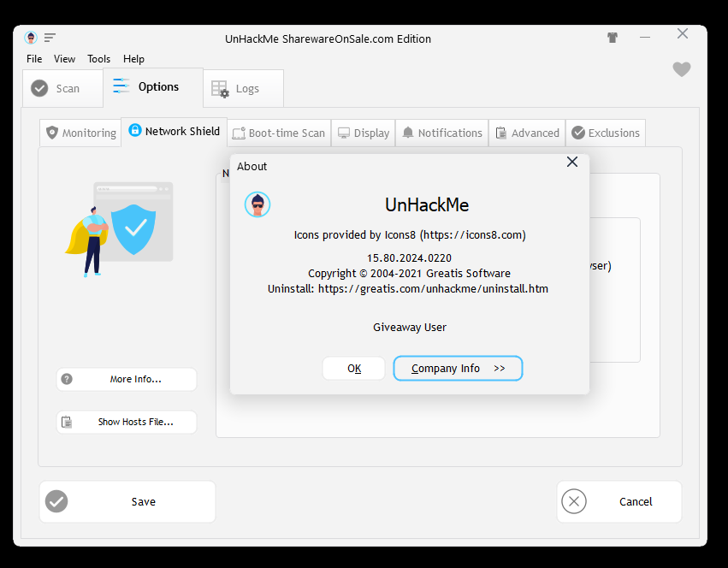This screenshot has width=728, height=568.
Task: Select the Network Shield sub-tab
Action: click(175, 132)
